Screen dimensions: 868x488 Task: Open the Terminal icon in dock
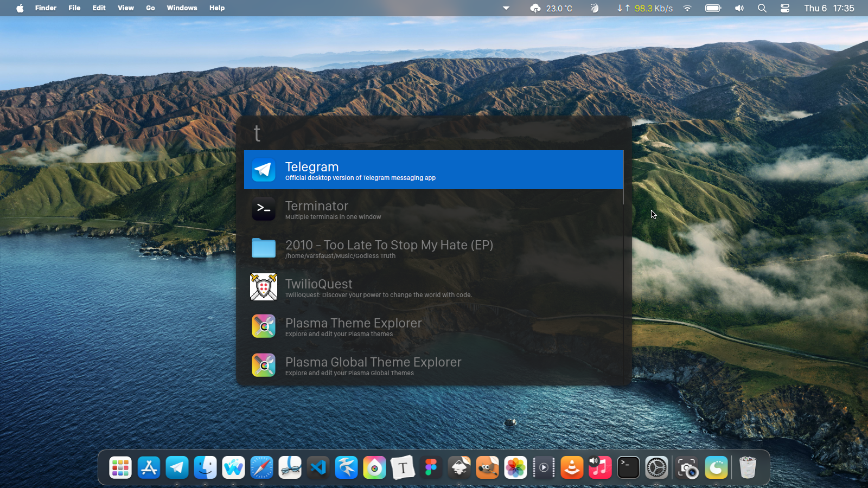coord(628,467)
